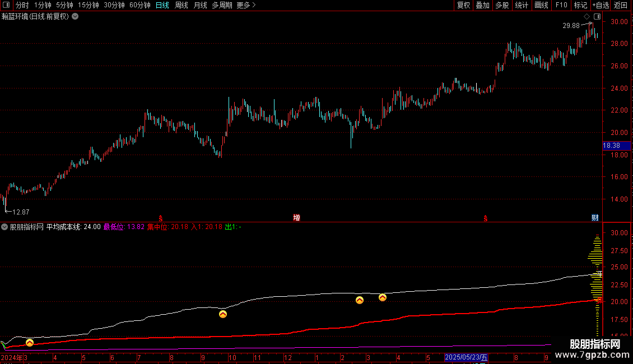Open the 复权 adjustment options

pos(463,5)
